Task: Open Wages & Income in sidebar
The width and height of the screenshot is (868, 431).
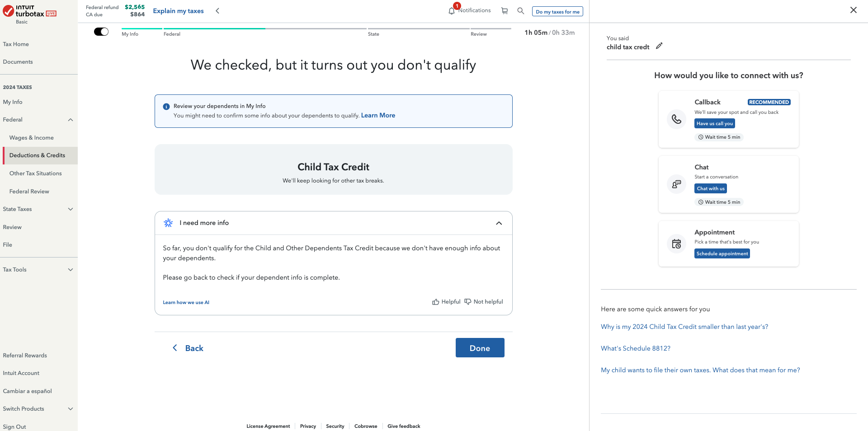Action: (32, 138)
